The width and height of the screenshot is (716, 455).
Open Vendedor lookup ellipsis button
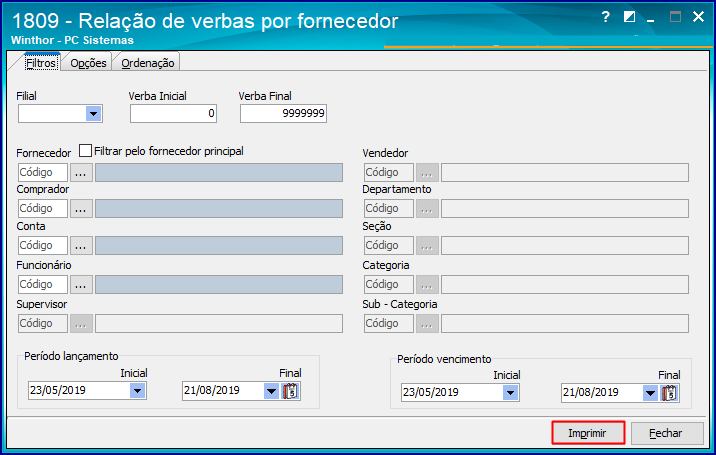427,173
